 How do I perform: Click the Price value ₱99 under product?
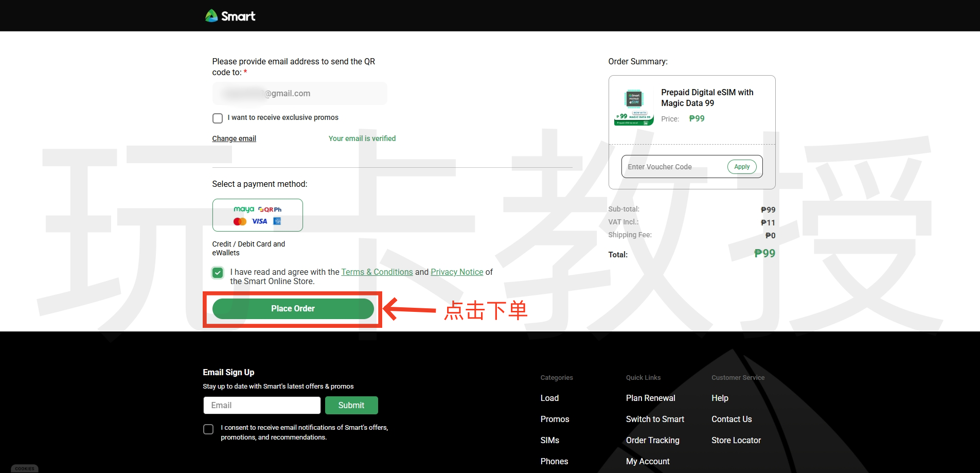tap(697, 118)
